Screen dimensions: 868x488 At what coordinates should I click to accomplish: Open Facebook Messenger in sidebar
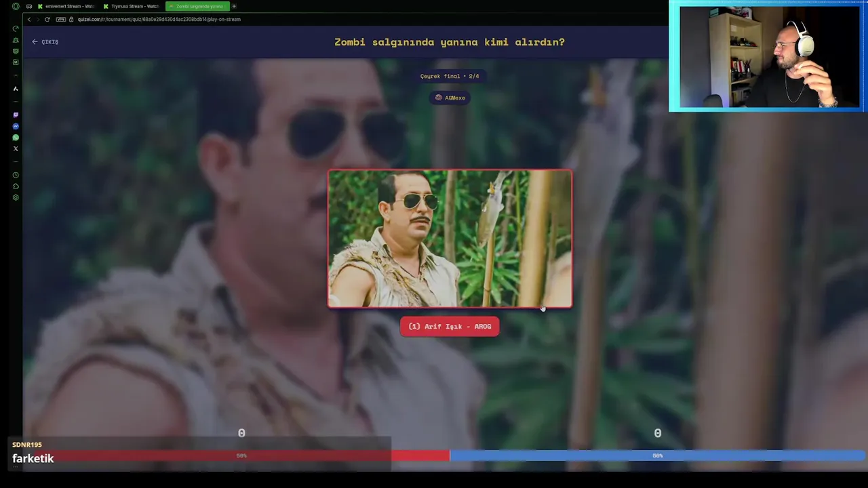[x=16, y=126]
